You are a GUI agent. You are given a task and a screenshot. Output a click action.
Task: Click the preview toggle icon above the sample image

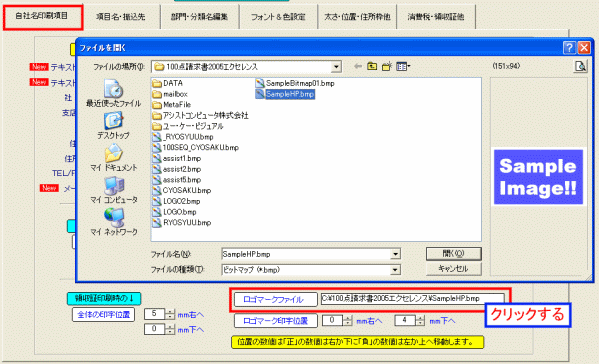click(580, 66)
